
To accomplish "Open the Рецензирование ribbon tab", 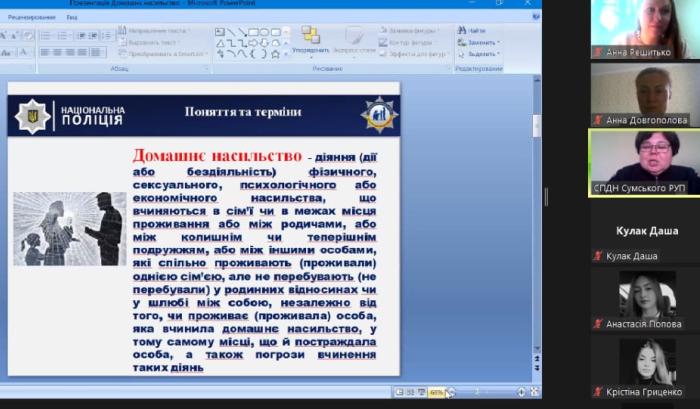I will tap(31, 17).
